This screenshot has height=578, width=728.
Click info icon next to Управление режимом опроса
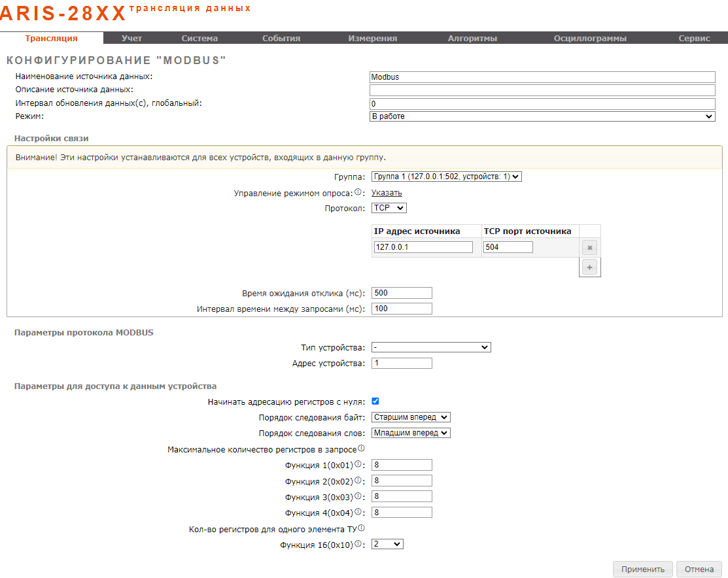click(x=358, y=192)
